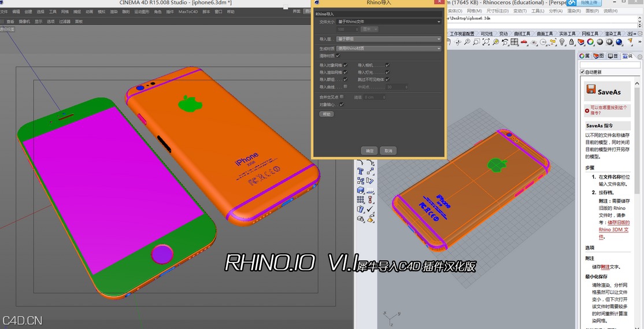Click the Zoom selected icon in Rhino
The image size is (644, 329).
tap(496, 42)
